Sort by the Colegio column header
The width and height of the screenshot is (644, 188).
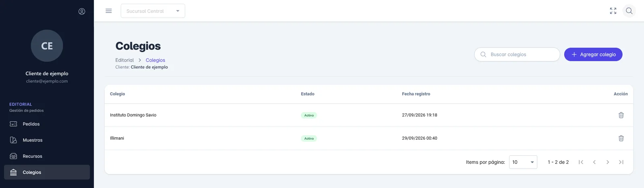tap(118, 94)
